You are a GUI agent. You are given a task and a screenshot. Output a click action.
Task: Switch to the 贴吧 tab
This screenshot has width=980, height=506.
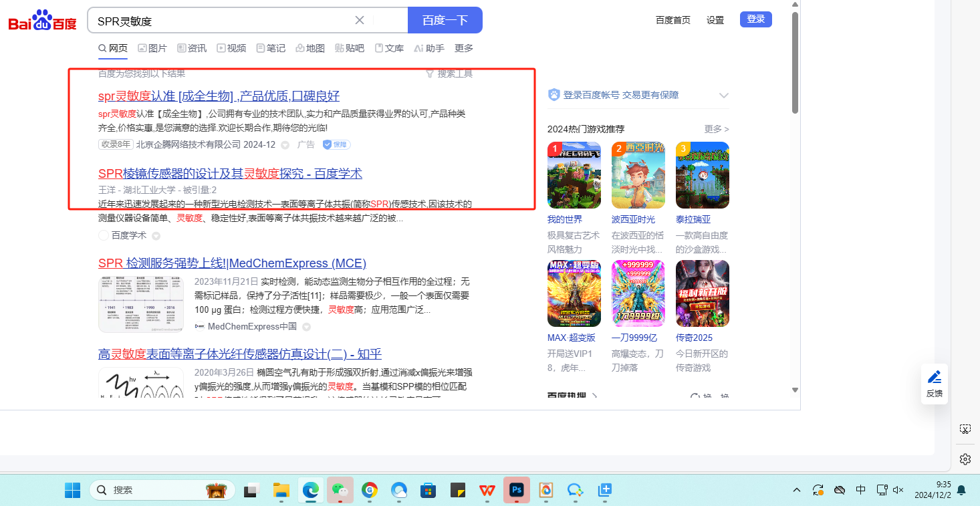tap(350, 48)
